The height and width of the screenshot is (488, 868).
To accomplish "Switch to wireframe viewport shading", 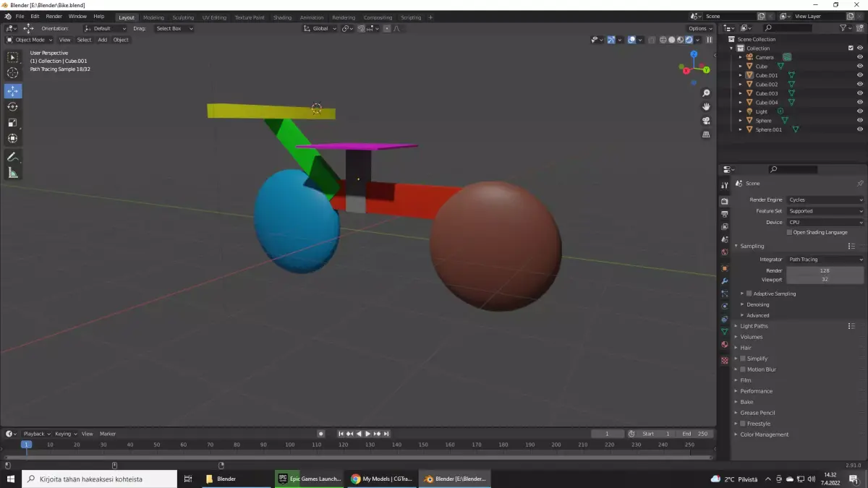I will pos(663,40).
